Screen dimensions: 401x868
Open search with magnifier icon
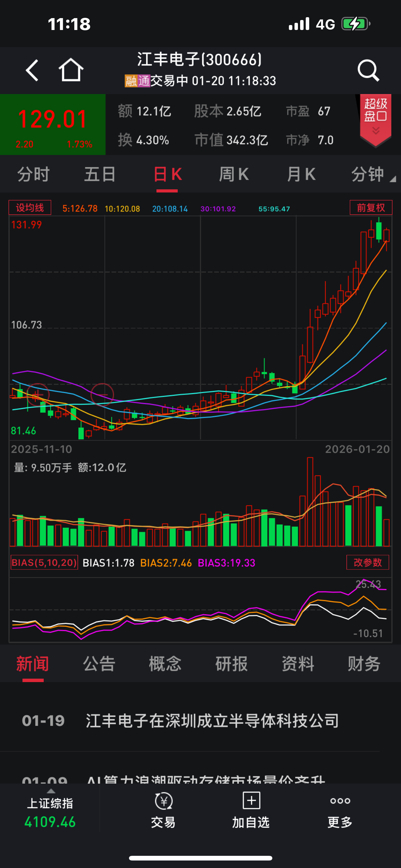coord(368,71)
